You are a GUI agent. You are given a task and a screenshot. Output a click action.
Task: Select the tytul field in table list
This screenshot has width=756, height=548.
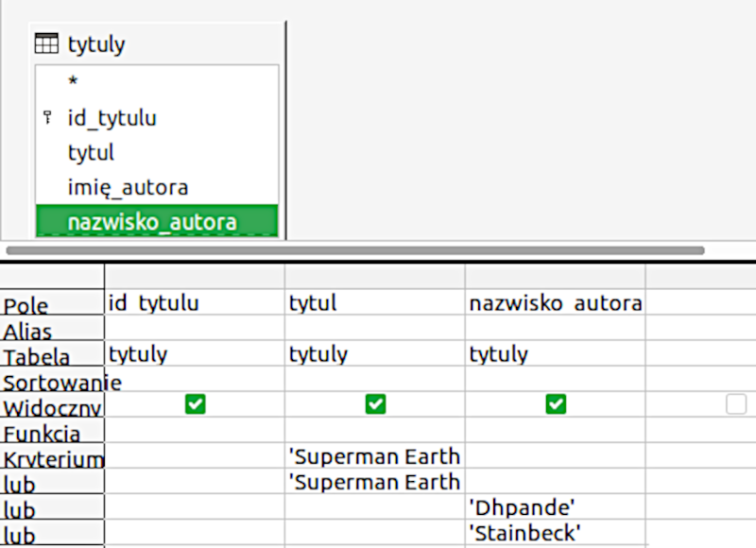click(x=91, y=152)
